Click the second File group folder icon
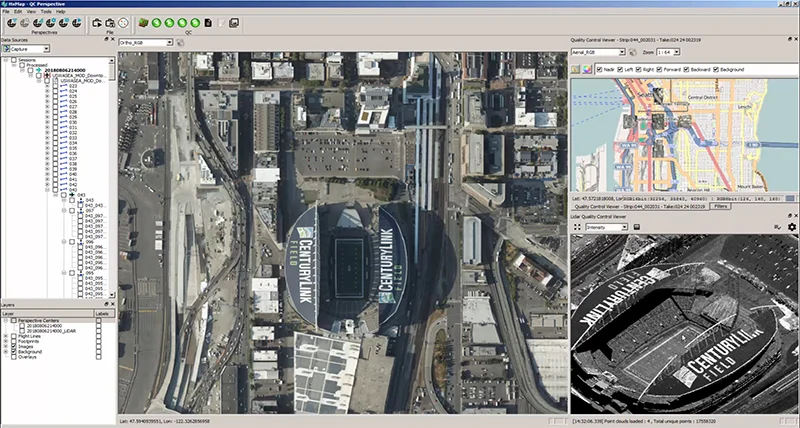The image size is (800, 428). click(110, 23)
